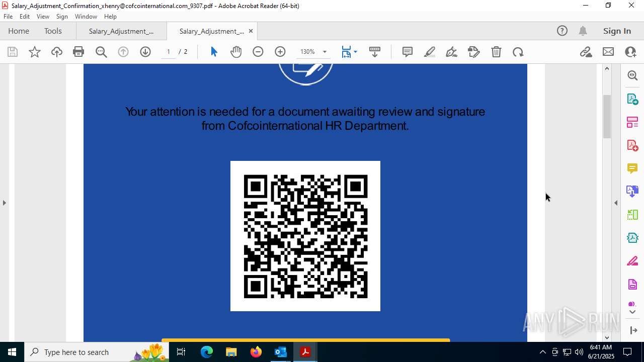Screen dimensions: 644x362
Task: Collapse the right tools pane
Action: [616, 203]
